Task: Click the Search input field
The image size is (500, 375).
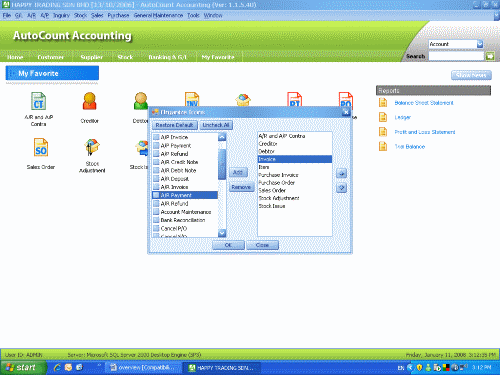Action: tap(456, 56)
